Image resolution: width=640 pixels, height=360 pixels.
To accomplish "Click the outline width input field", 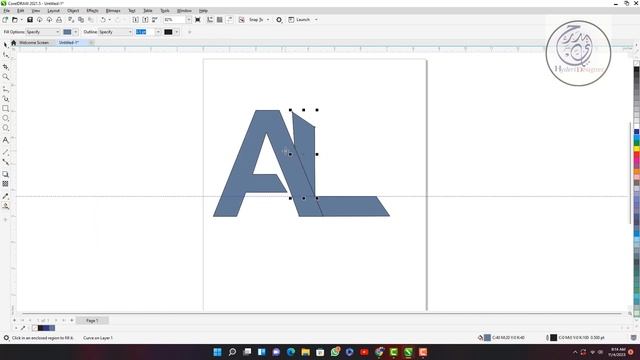I will pos(145,32).
